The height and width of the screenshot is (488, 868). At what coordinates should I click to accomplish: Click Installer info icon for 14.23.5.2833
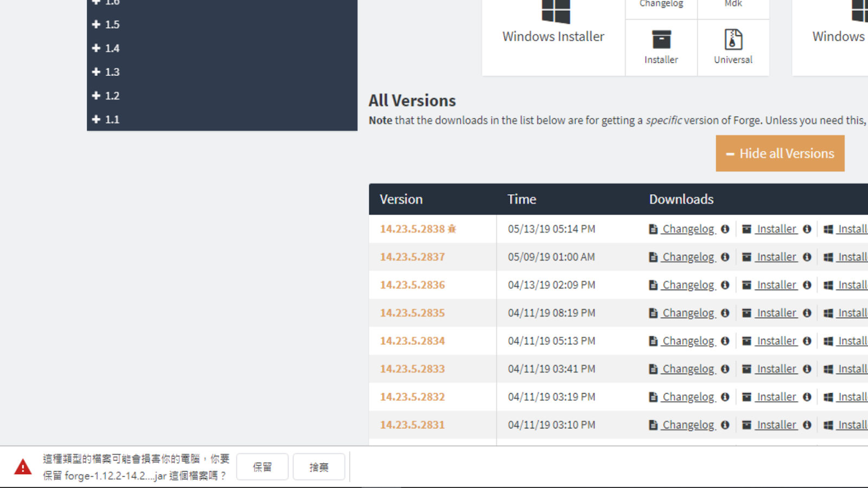click(807, 369)
